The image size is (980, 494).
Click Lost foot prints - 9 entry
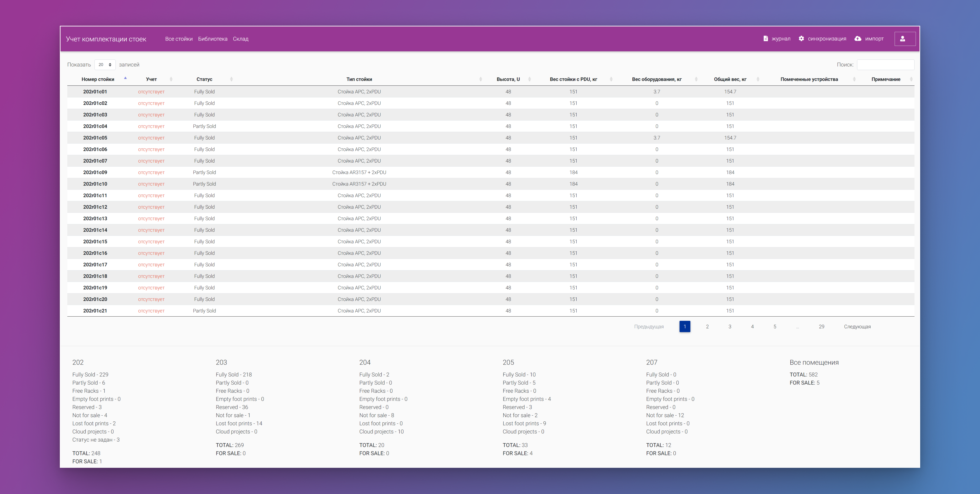coord(524,423)
